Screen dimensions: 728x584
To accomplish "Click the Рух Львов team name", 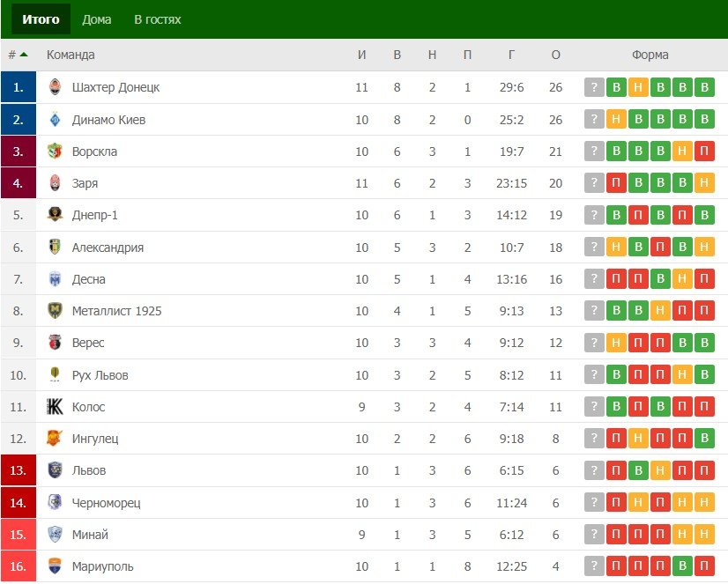I will [100, 375].
